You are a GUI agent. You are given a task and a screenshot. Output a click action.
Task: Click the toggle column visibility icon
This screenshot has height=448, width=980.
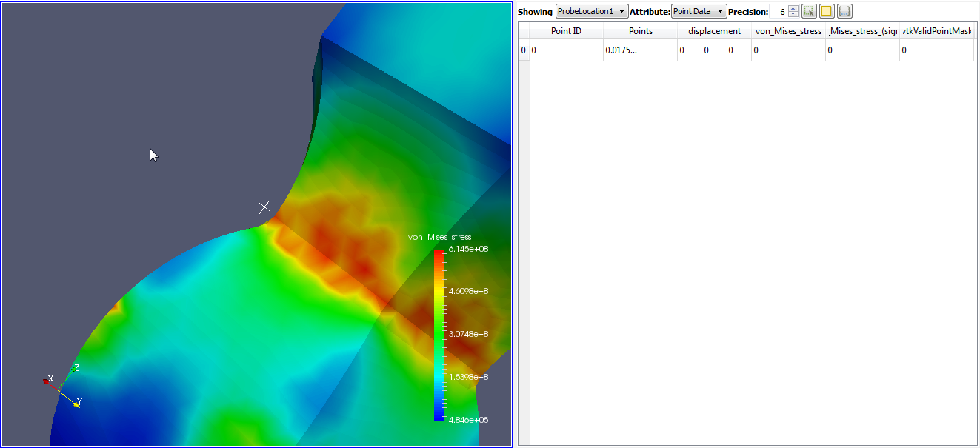[x=827, y=11]
